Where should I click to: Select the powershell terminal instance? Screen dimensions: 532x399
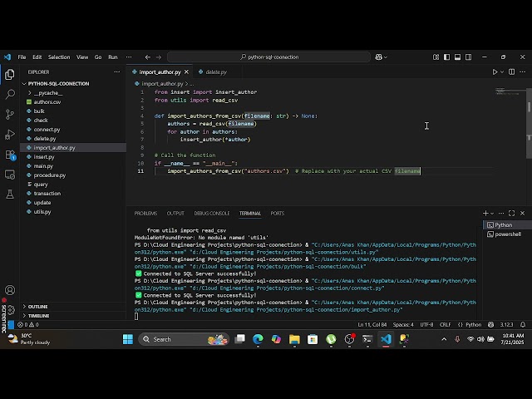(507, 234)
